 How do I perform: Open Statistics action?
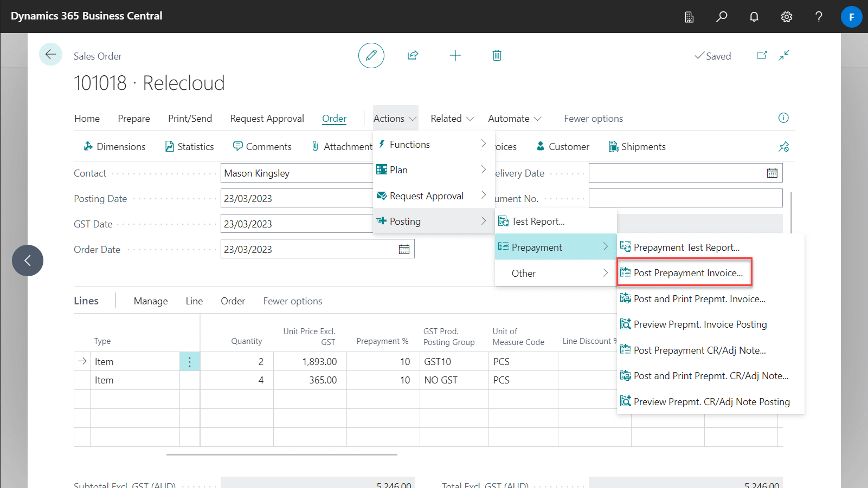tap(189, 146)
